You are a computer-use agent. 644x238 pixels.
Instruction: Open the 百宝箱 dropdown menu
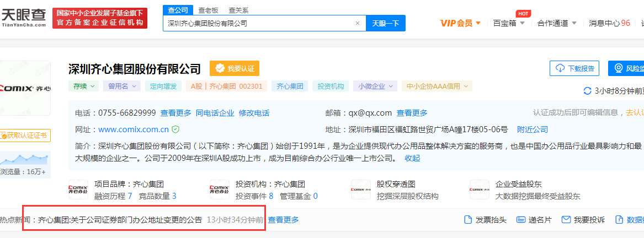[x=509, y=23]
